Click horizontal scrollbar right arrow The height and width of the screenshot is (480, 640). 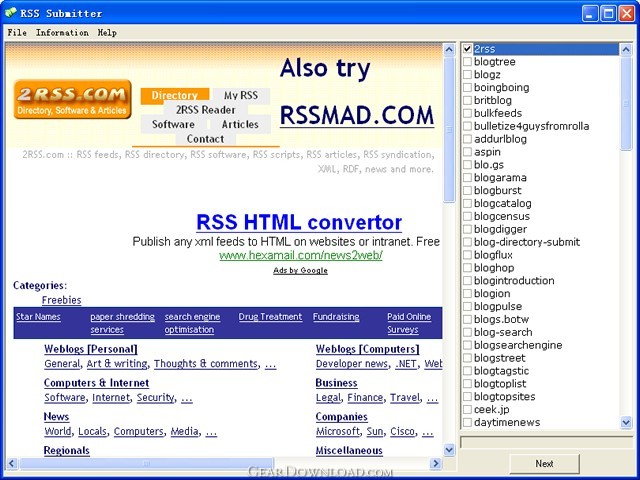pos(436,463)
